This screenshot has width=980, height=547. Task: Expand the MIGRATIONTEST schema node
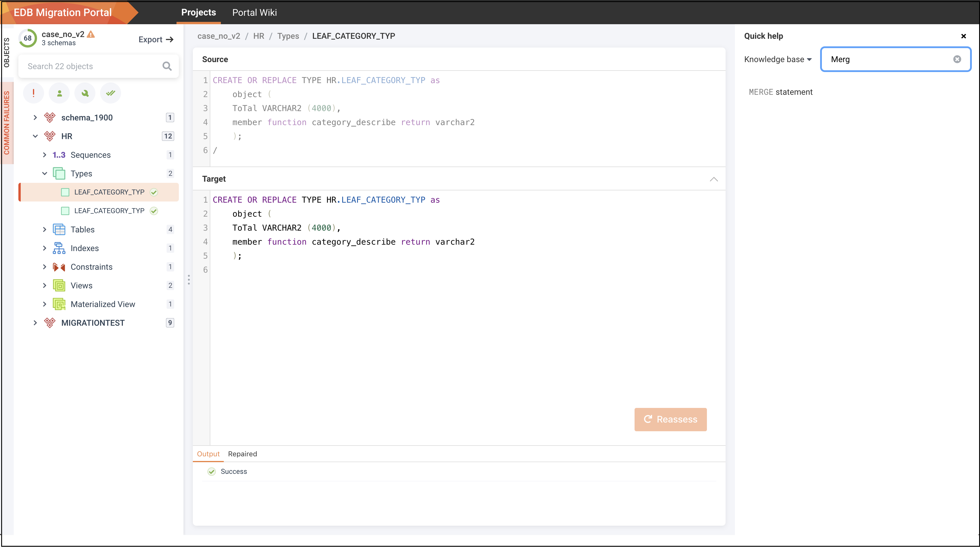[x=35, y=323]
